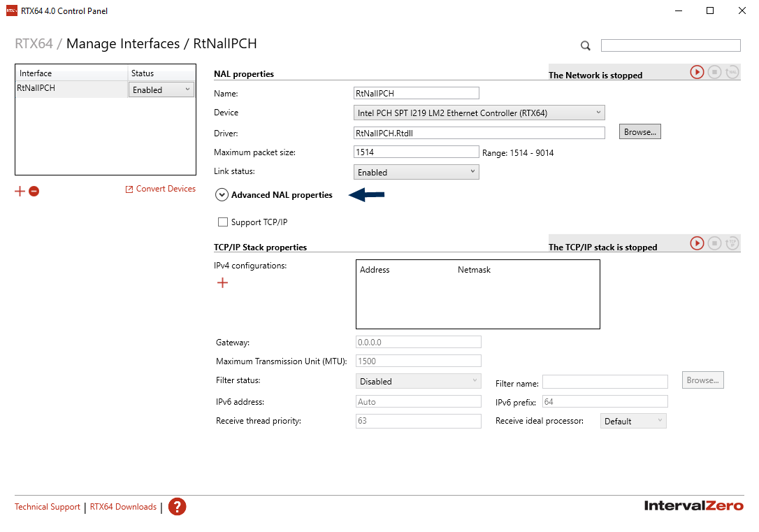Image resolution: width=759 pixels, height=532 pixels.
Task: Open help with the red question mark icon
Action: coord(177,507)
